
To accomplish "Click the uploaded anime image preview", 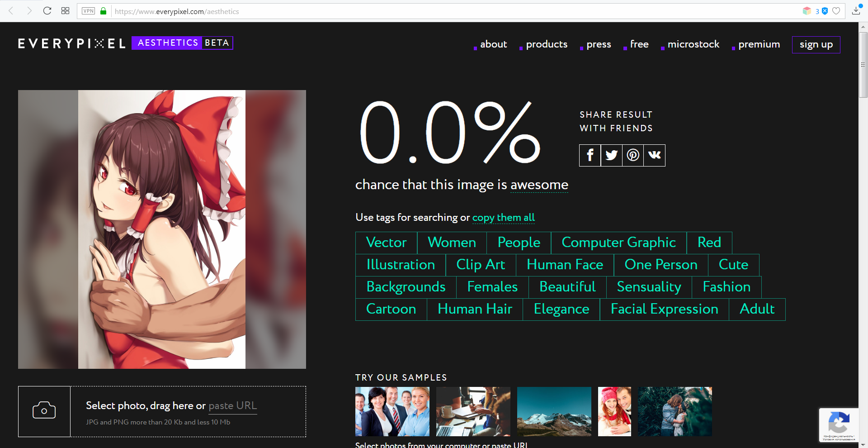I will pos(162,229).
